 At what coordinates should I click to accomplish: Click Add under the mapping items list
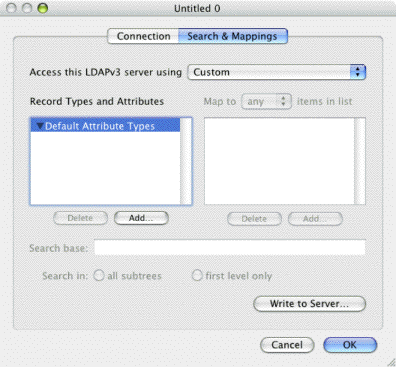pyautogui.click(x=315, y=219)
